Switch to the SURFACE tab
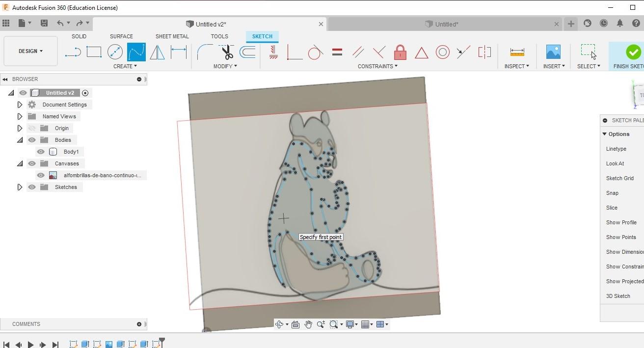 pyautogui.click(x=121, y=36)
